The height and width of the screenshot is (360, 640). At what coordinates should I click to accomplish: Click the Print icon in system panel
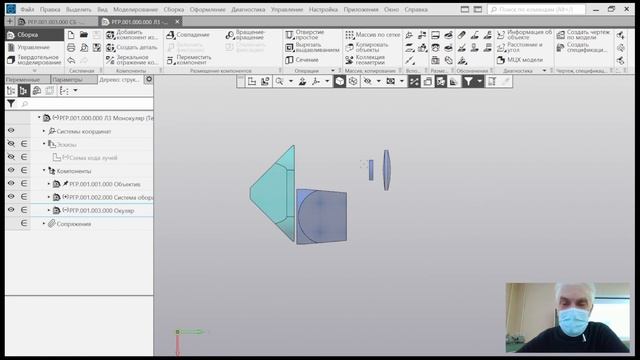[x=71, y=48]
